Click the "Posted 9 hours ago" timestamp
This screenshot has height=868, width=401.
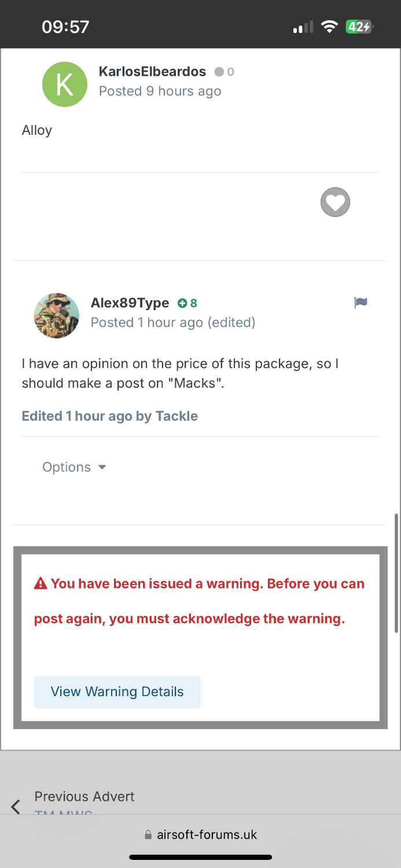(x=160, y=91)
